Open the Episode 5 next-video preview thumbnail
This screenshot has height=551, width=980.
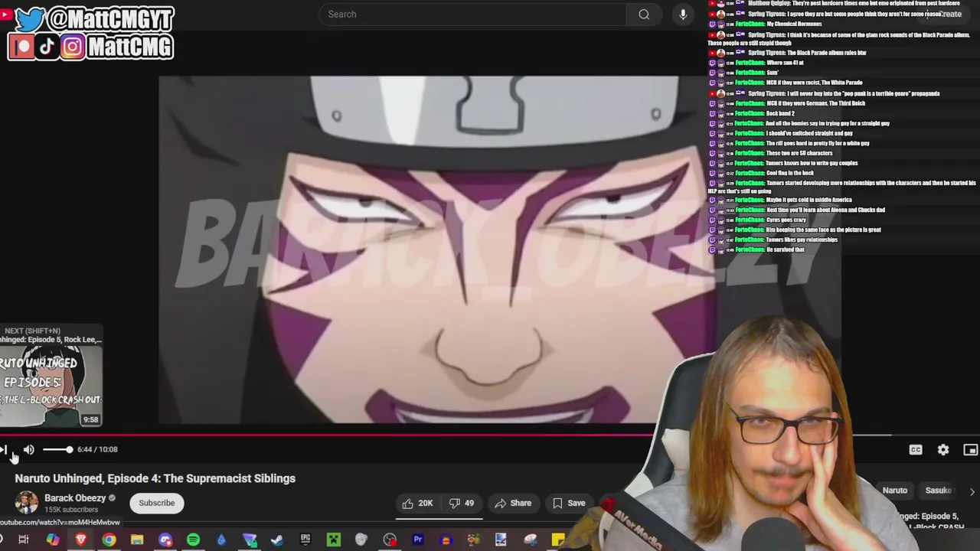tap(51, 387)
